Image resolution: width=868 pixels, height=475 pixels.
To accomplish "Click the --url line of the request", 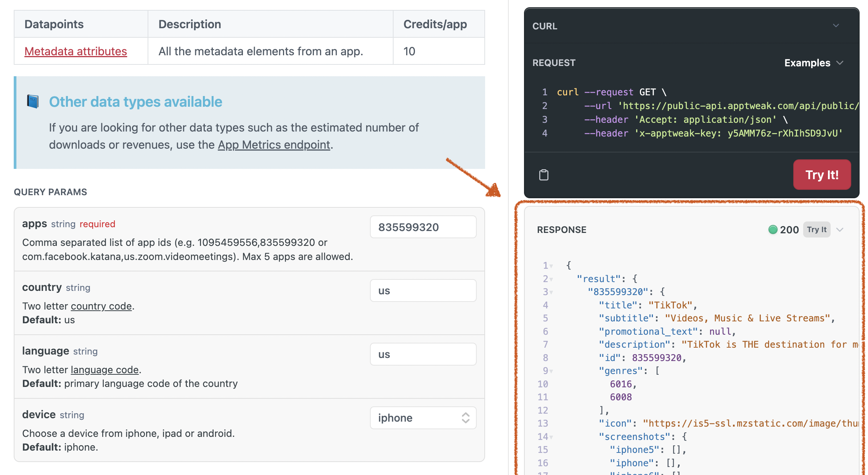I will (x=722, y=106).
